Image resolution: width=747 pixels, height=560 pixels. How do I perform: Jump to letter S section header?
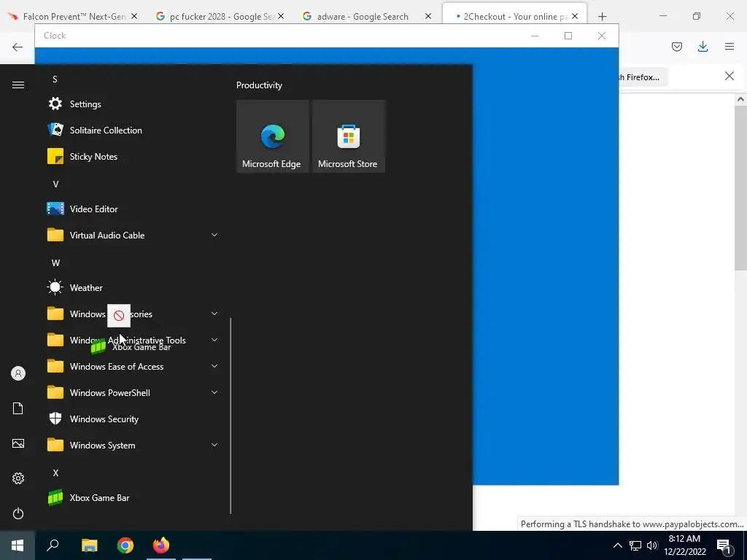tap(55, 79)
